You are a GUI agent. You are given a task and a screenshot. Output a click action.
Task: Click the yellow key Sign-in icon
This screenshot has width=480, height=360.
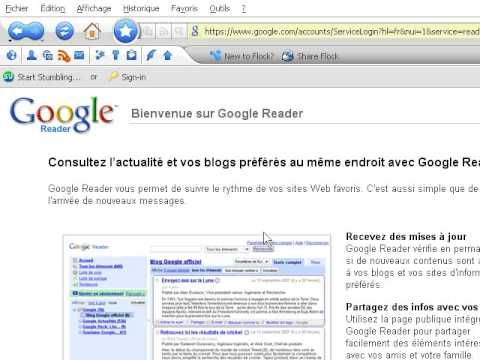[113, 77]
